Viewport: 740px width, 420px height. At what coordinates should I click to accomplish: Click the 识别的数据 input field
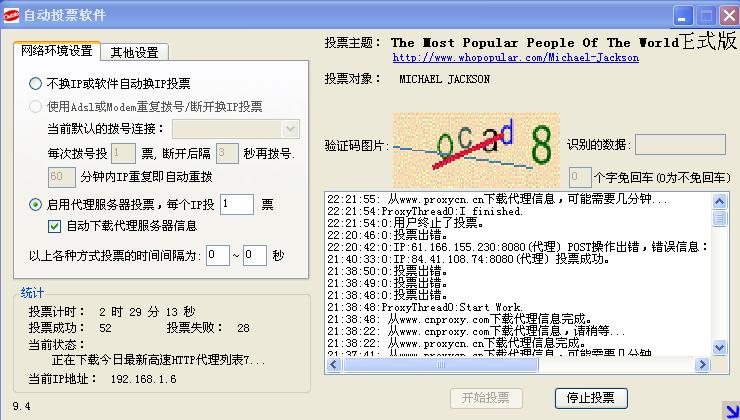coord(680,144)
